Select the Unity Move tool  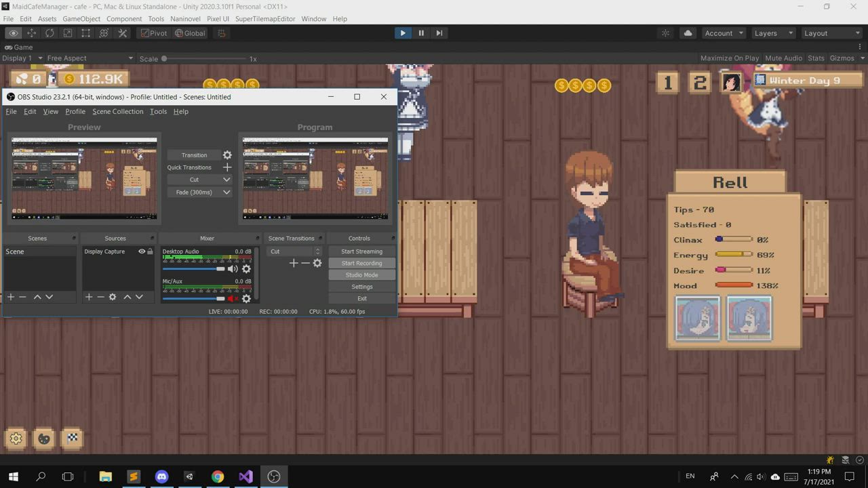pyautogui.click(x=31, y=33)
